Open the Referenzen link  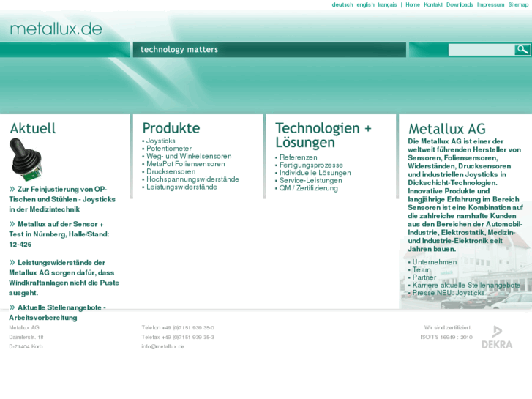pos(299,157)
